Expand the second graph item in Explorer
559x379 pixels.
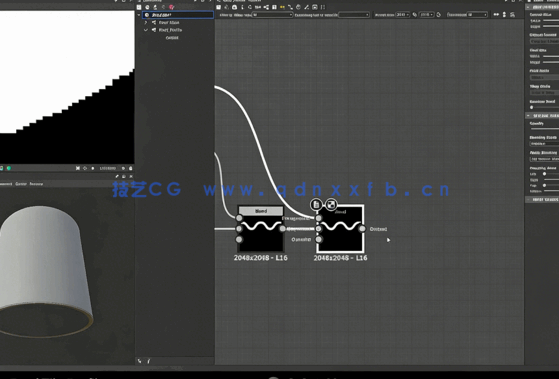(145, 22)
